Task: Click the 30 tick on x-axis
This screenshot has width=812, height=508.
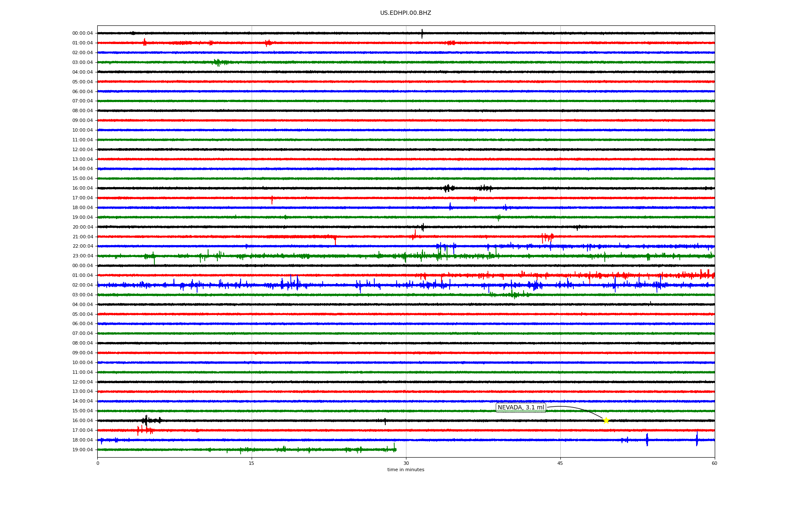Action: pos(406,463)
